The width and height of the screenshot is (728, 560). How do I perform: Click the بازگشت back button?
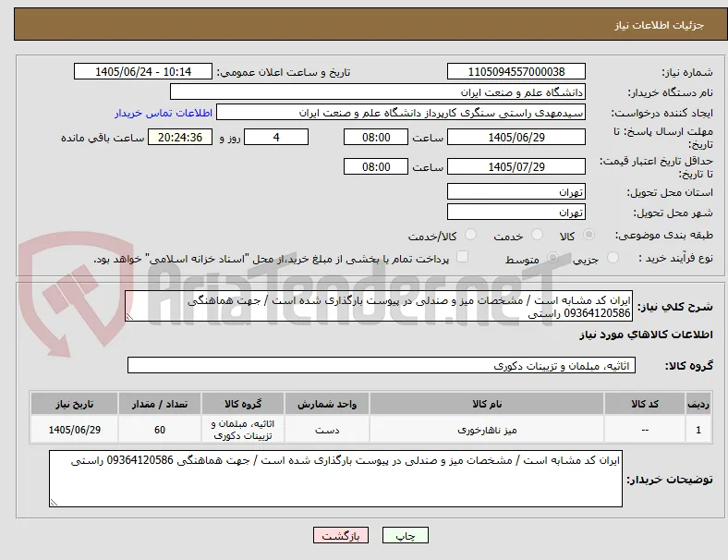click(341, 535)
